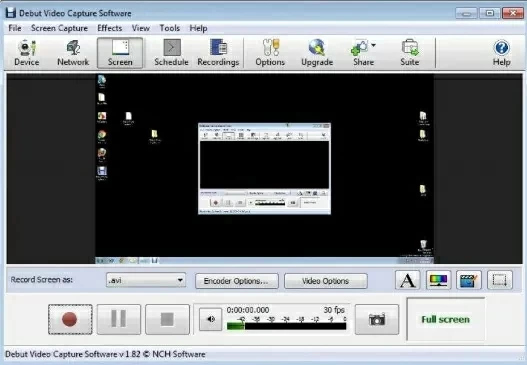Open the Suite toolbar icon
This screenshot has height=365, width=527.
[410, 53]
